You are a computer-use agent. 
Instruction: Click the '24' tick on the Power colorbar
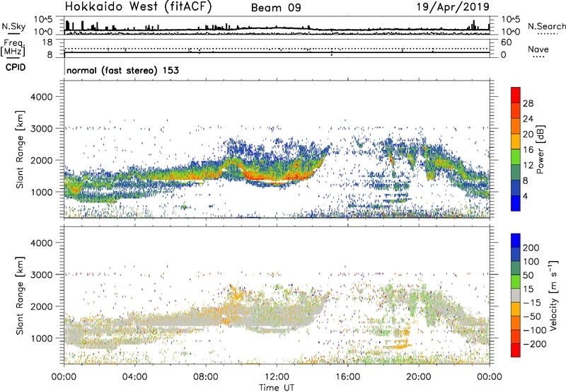(x=528, y=119)
